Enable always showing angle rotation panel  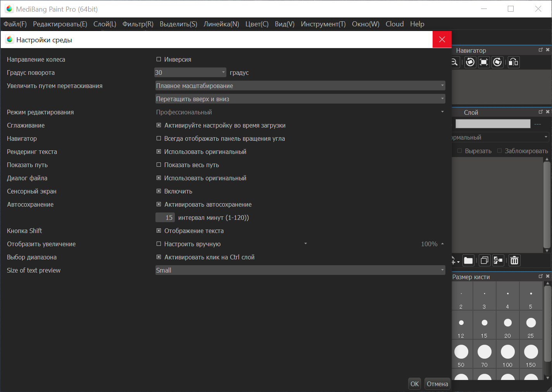[159, 138]
